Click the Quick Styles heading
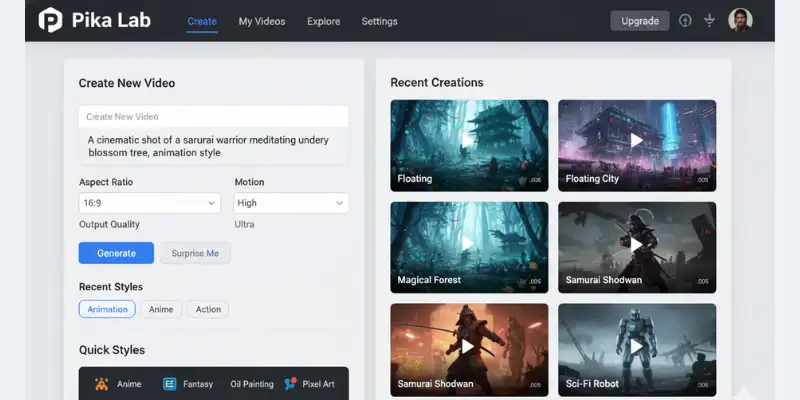 [112, 350]
